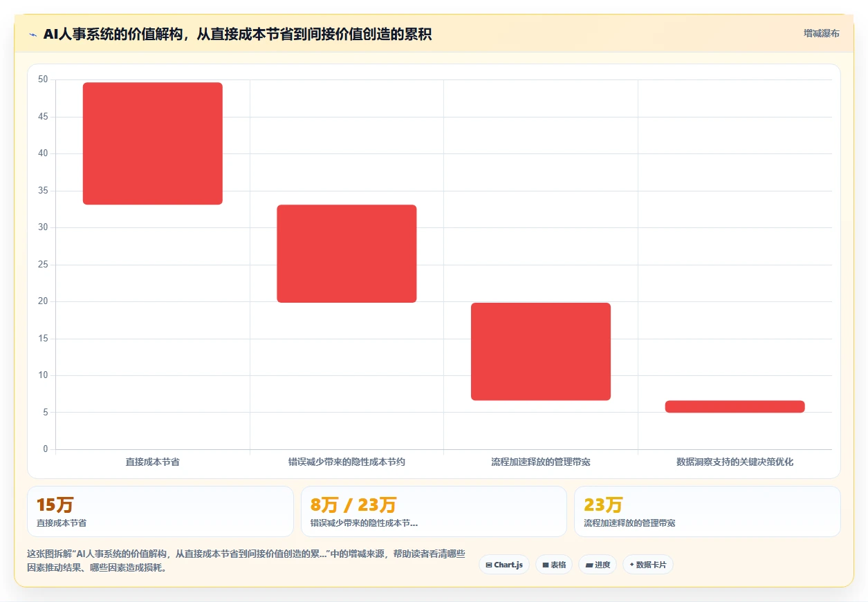Click the description paragraph starting 这张图拆解
Screen dimensions: 868x602
coord(246,561)
